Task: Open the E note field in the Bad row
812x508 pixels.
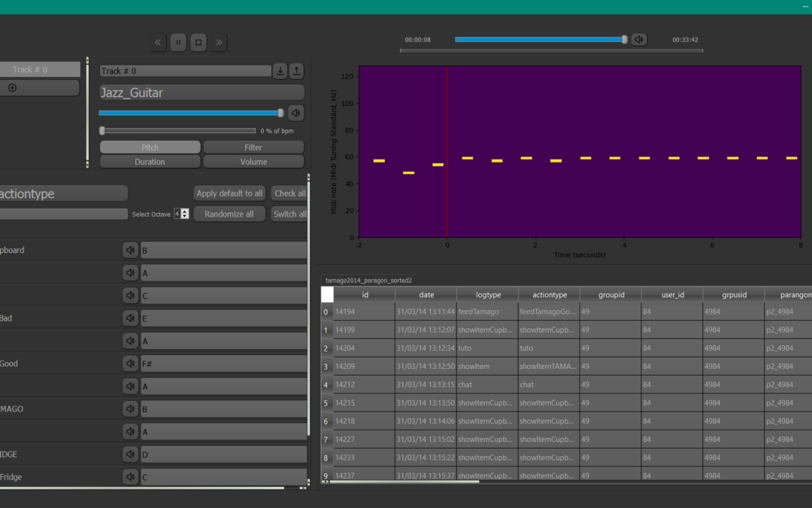Action: coord(224,318)
